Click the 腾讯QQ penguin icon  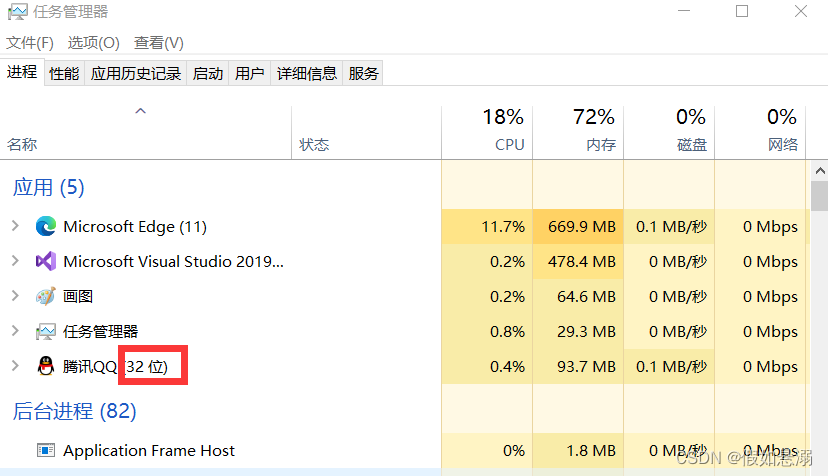click(x=46, y=366)
